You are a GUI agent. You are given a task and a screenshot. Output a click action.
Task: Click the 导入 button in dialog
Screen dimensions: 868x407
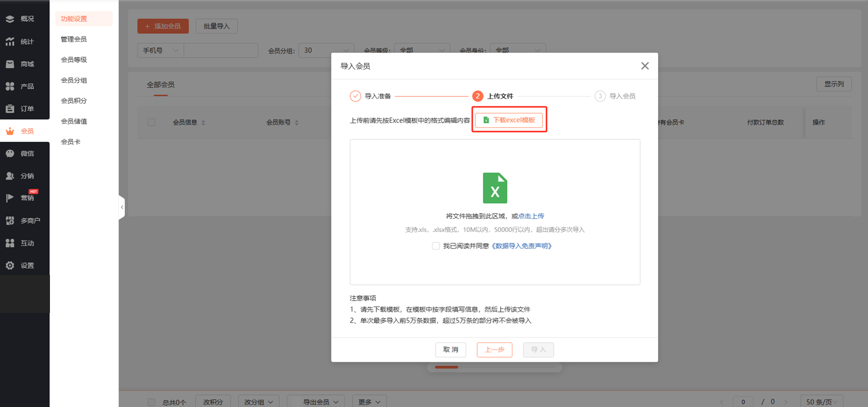click(538, 350)
